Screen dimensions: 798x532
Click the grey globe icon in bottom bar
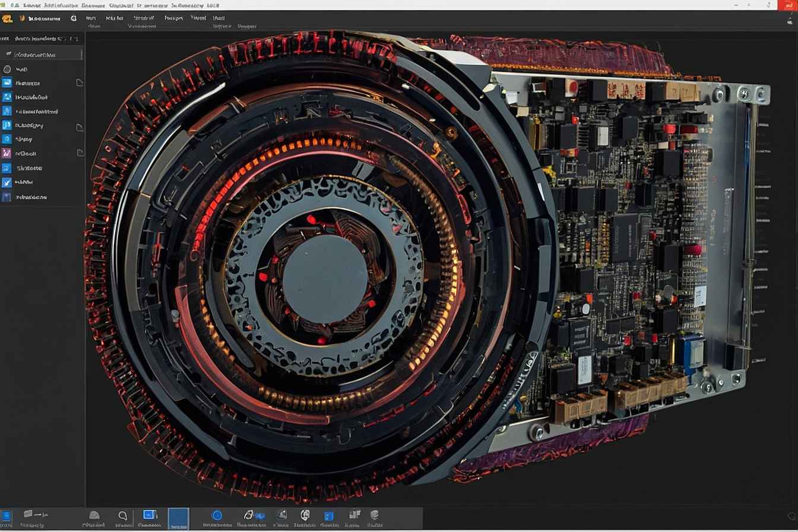pos(375,515)
